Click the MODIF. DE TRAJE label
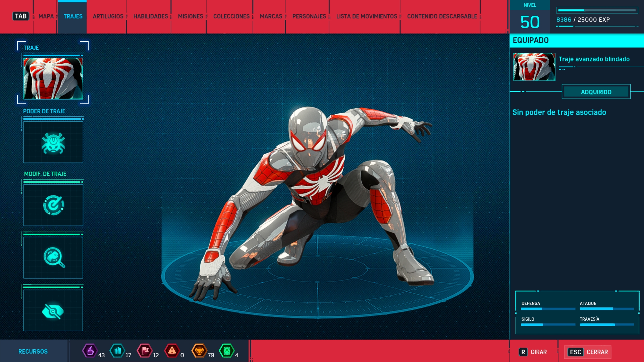The image size is (644, 362). (45, 174)
